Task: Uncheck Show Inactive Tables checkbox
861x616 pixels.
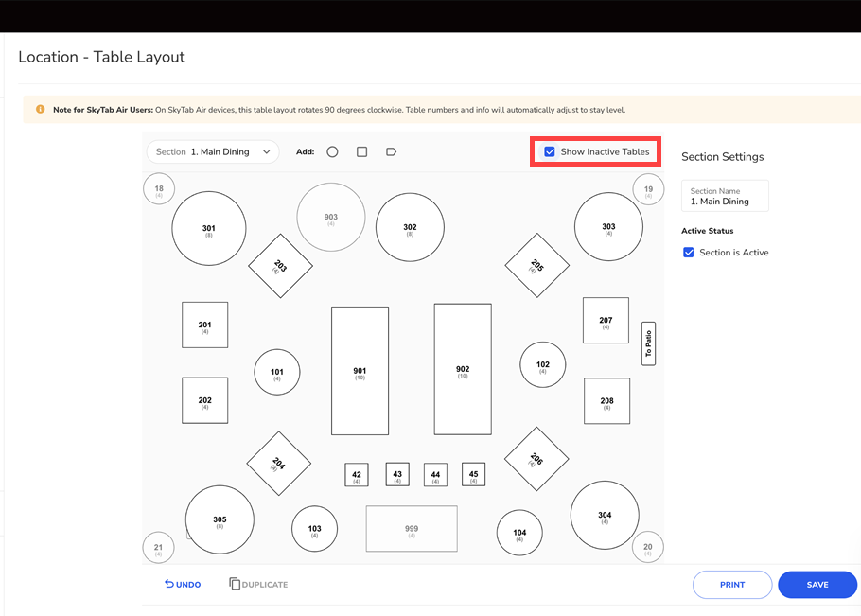Action: [550, 151]
